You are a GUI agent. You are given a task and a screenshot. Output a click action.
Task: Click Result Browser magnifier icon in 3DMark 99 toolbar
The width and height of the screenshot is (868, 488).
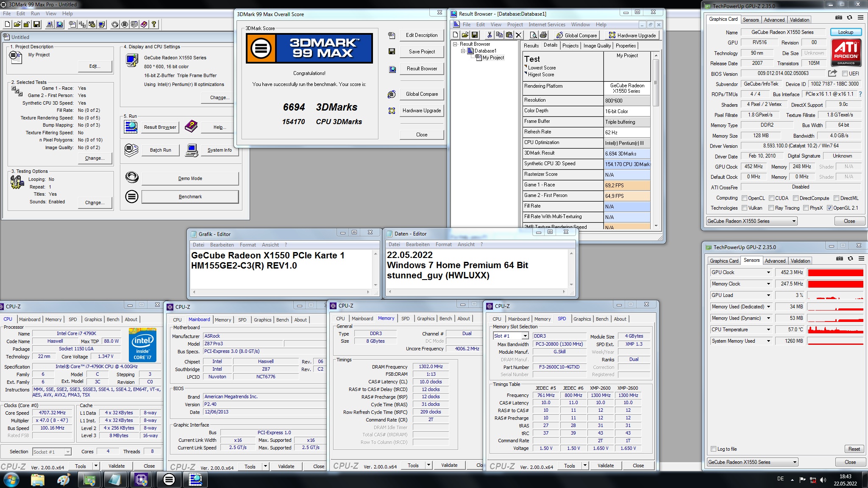tap(60, 24)
